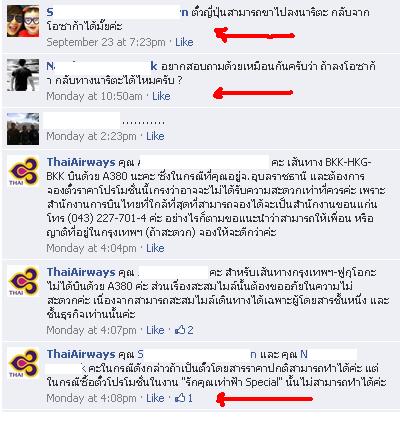Like the Monday 4:08pm ThaiAirways reply
This screenshot has height=421, width=400.
[155, 398]
